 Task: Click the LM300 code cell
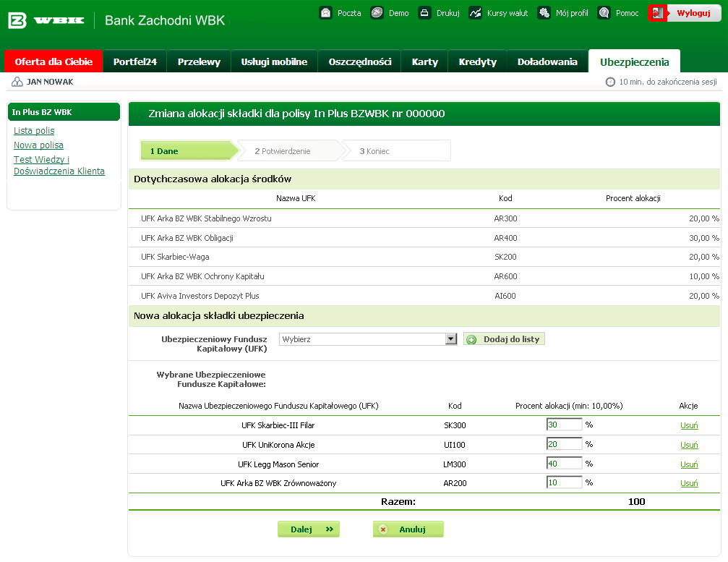(455, 464)
